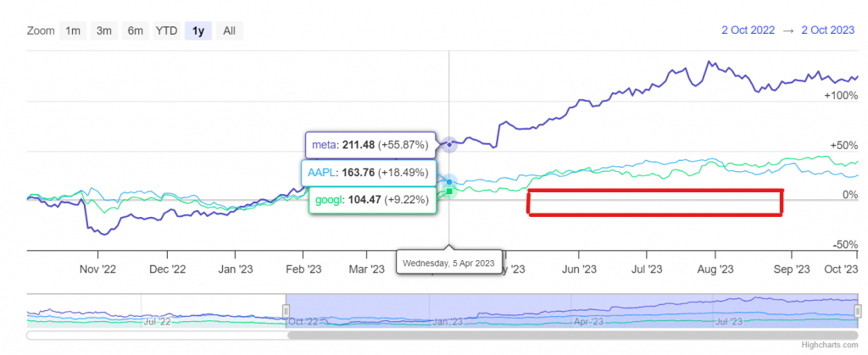Click Apr '23 label in navigator
This screenshot has height=355, width=868.
click(x=589, y=321)
